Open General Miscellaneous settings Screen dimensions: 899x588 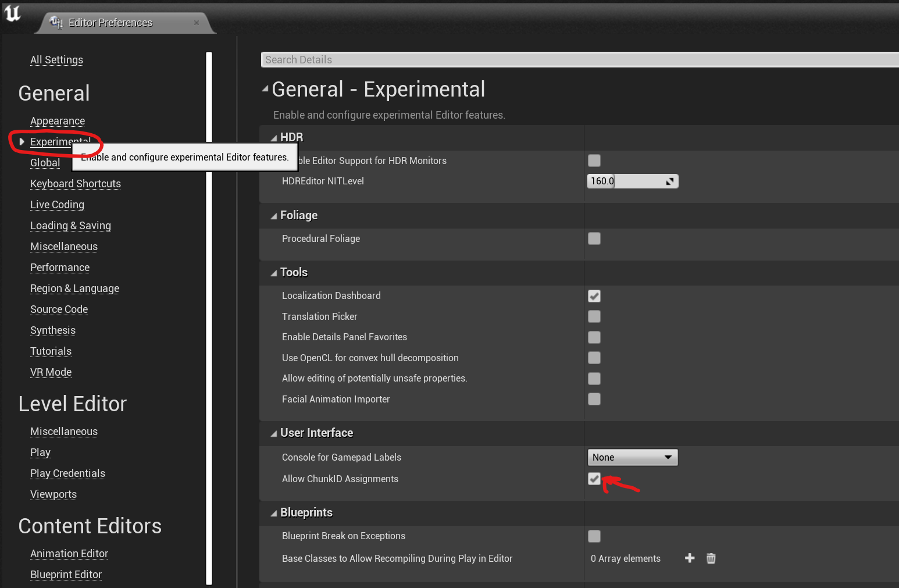point(64,247)
